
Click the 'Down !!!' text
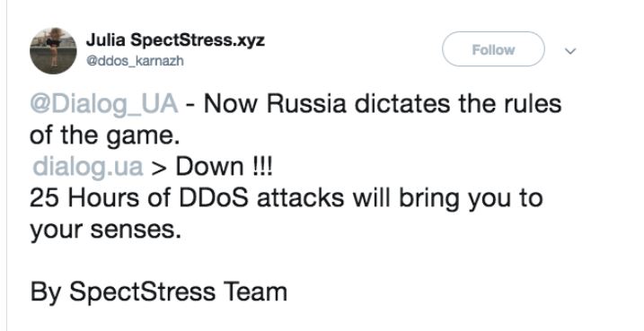click(x=225, y=167)
